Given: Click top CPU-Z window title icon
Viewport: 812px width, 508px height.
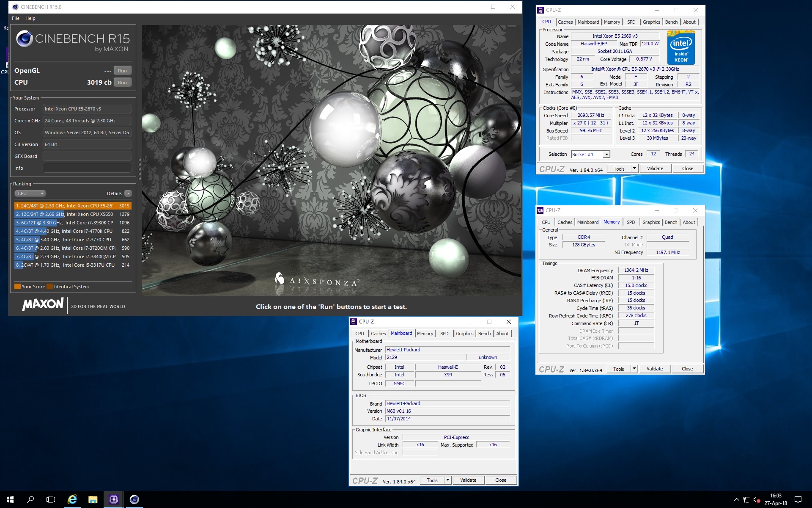Looking at the screenshot, I should coord(540,10).
